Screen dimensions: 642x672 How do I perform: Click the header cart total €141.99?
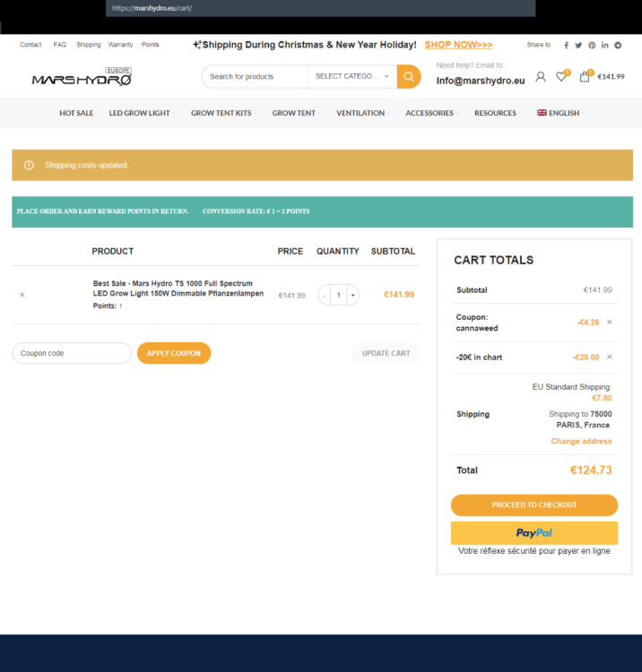[611, 77]
